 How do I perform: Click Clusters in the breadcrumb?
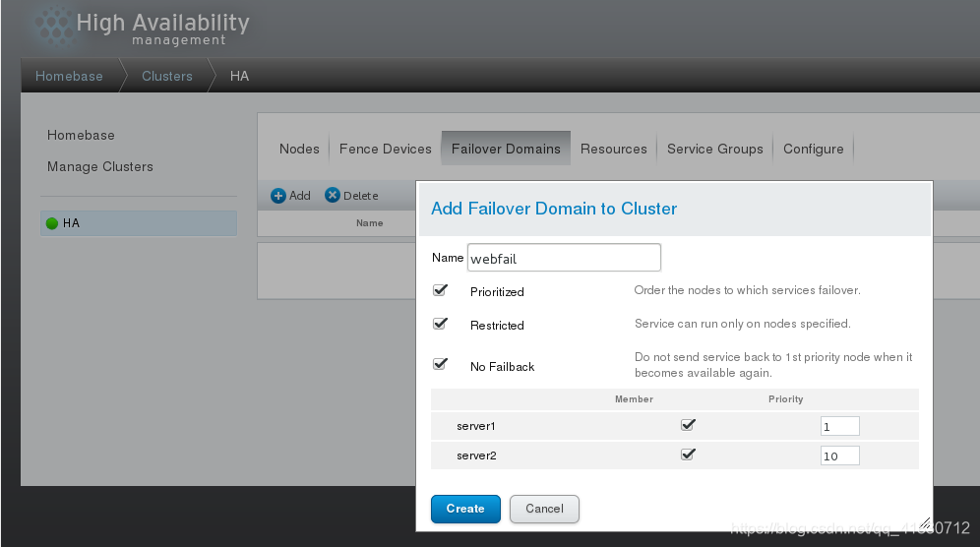click(167, 77)
